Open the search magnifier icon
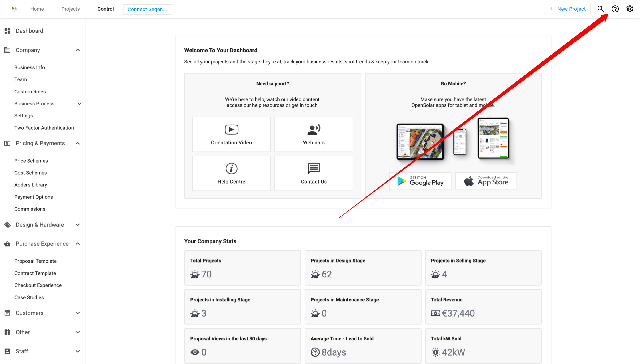Screen dimensions: 640x364 point(600,9)
